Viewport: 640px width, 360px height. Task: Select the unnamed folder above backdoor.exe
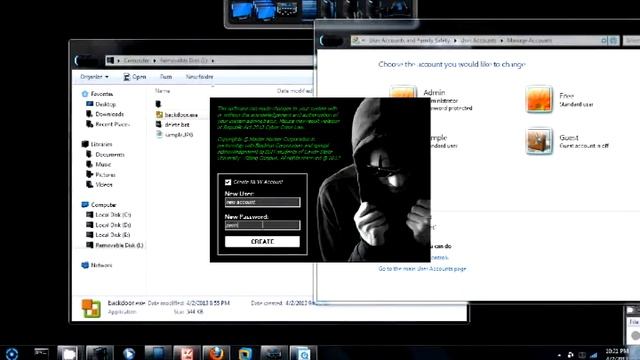coord(159,104)
